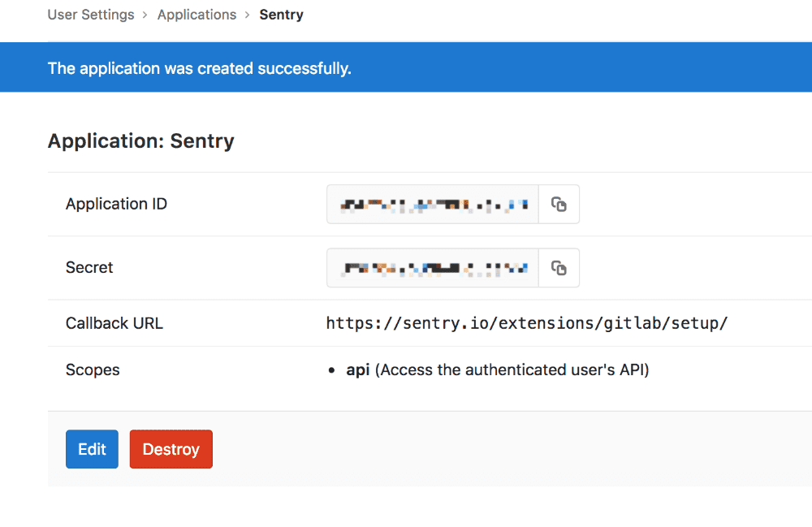Screen dimensions: 812x527
Task: Click the Sentry callback URL text
Action: pyautogui.click(x=527, y=322)
